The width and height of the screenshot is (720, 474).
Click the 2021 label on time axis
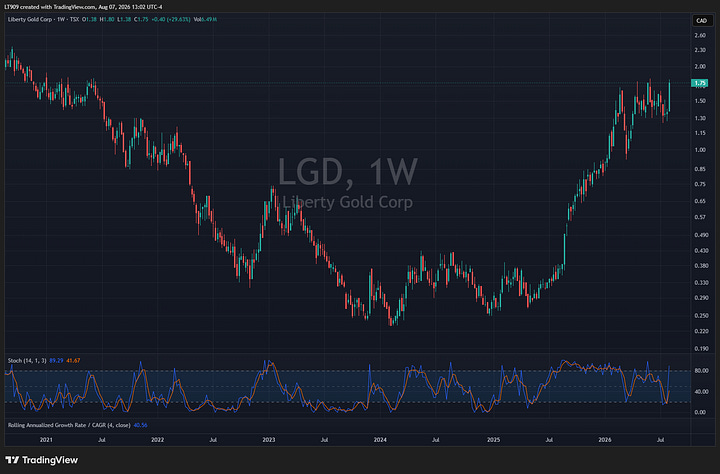[x=46, y=440]
